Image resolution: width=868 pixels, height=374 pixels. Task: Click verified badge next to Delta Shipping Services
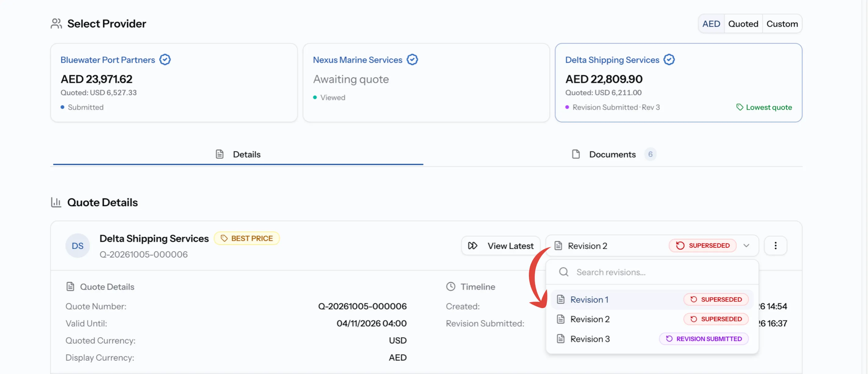pos(669,59)
